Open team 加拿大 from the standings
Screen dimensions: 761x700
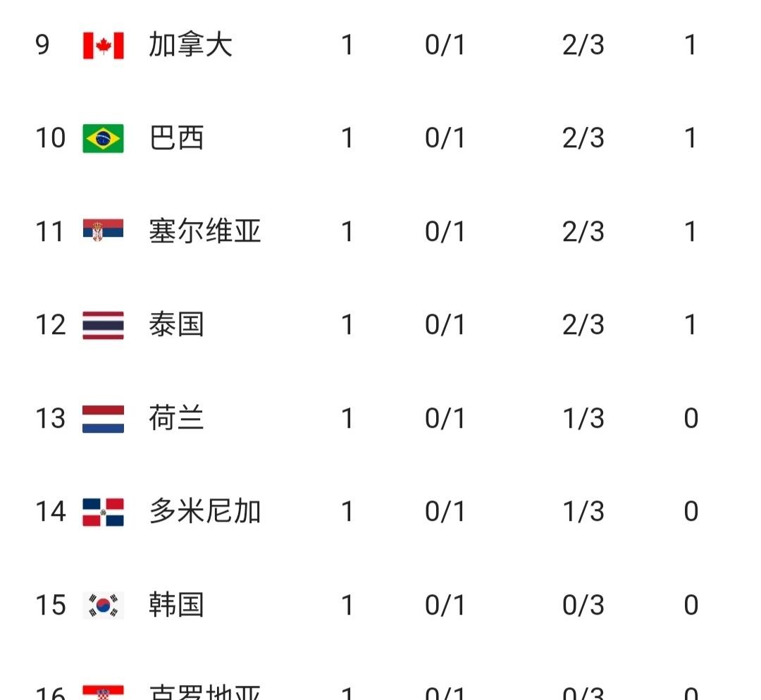(x=190, y=46)
